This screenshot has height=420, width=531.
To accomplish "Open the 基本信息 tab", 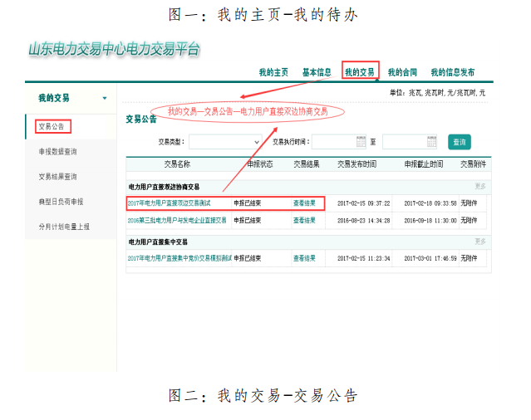I will 317,72.
